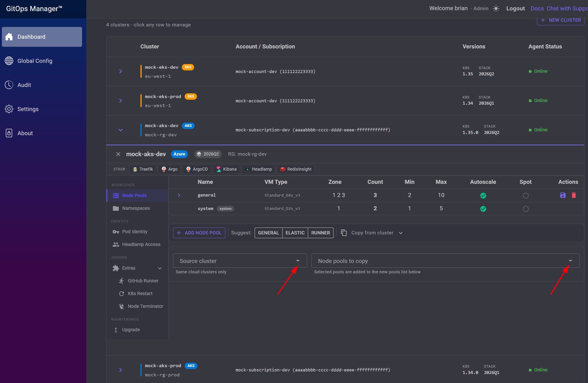The height and width of the screenshot is (383, 588).
Task: Save the general node pool
Action: pyautogui.click(x=562, y=195)
